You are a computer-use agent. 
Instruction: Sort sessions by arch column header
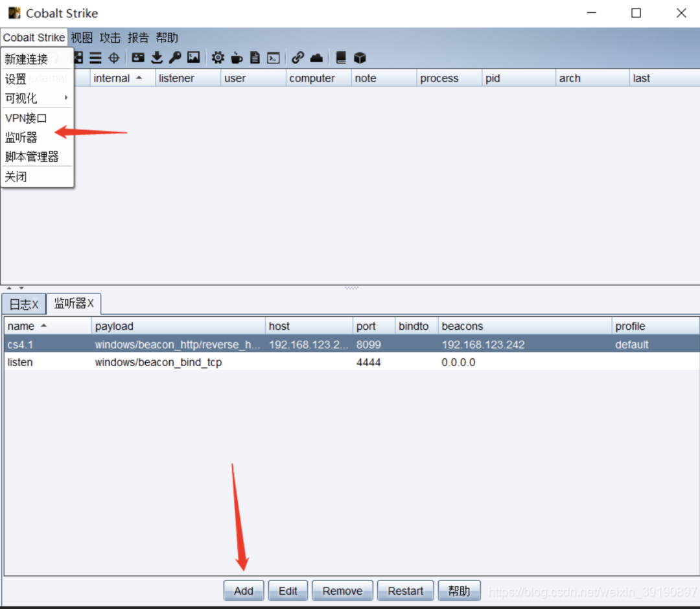[x=592, y=78]
